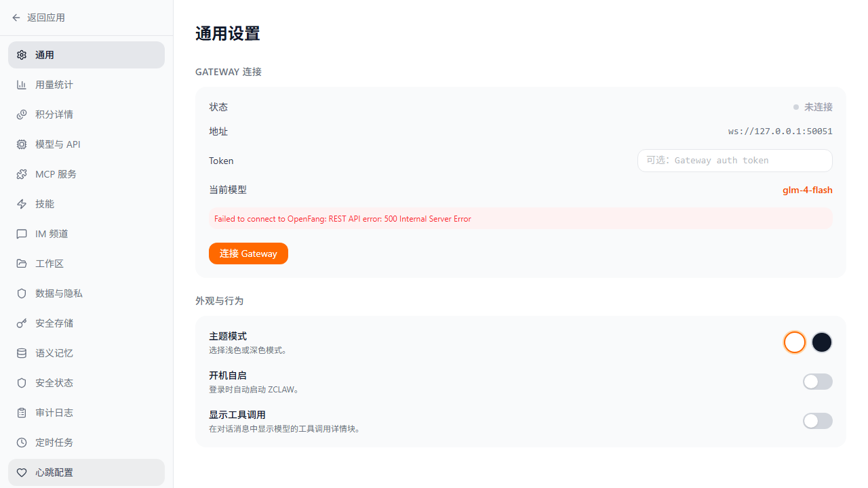This screenshot has height=488, width=868.
Task: Turn on the 显示工具调用 toggle
Action: pos(817,421)
